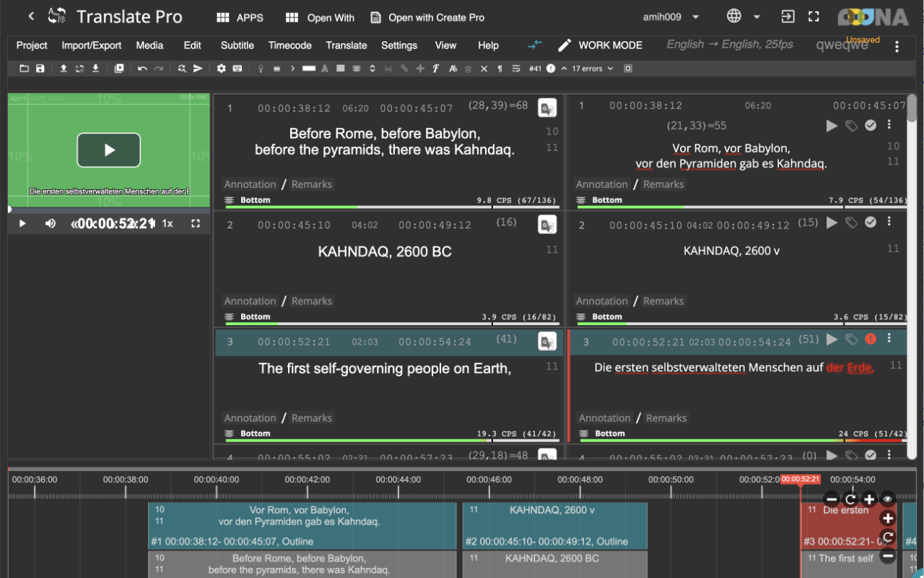Click the send paper-plane toolbar icon
The width and height of the screenshot is (924, 578).
pos(198,69)
